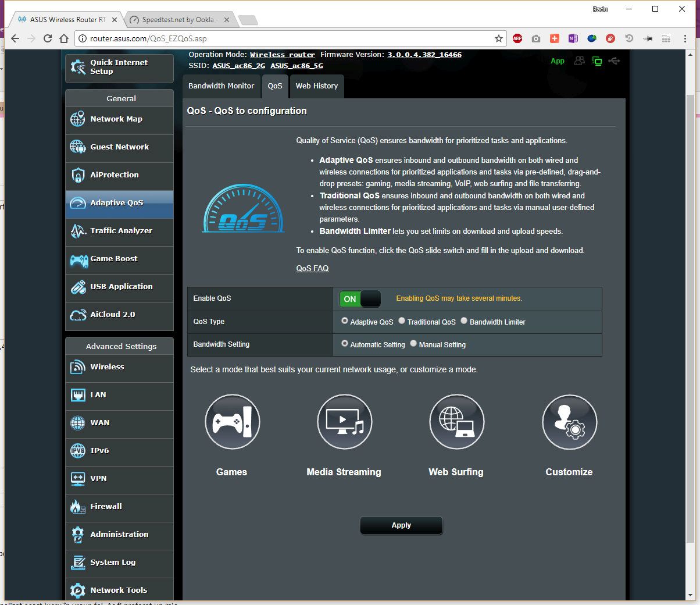Click the network connection status icon in header
The width and height of the screenshot is (700, 605).
(597, 61)
